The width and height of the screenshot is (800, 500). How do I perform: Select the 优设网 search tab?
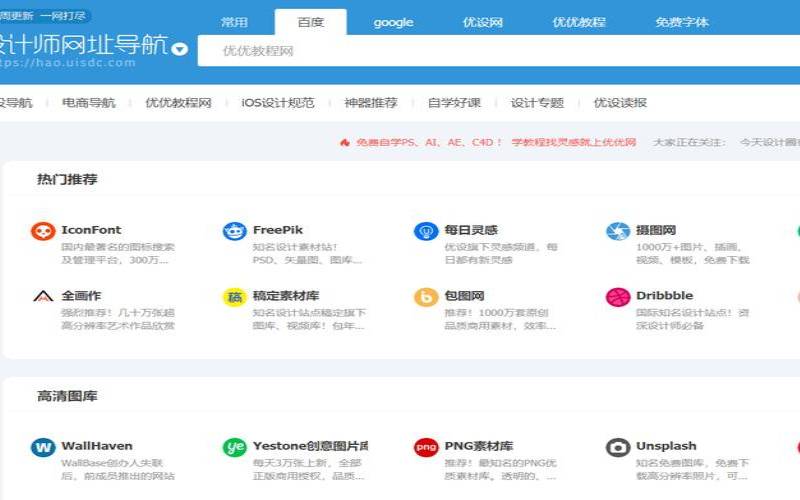pos(483,22)
